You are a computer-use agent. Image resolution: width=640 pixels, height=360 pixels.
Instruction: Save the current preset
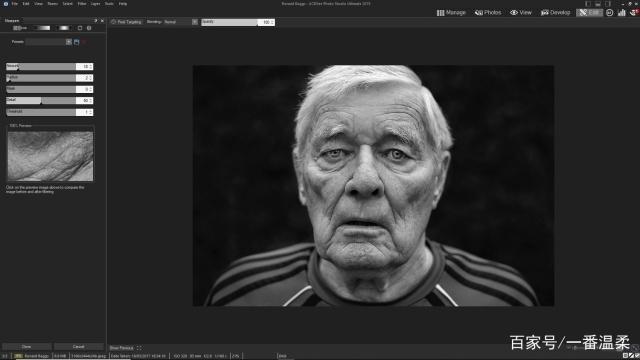click(x=76, y=42)
